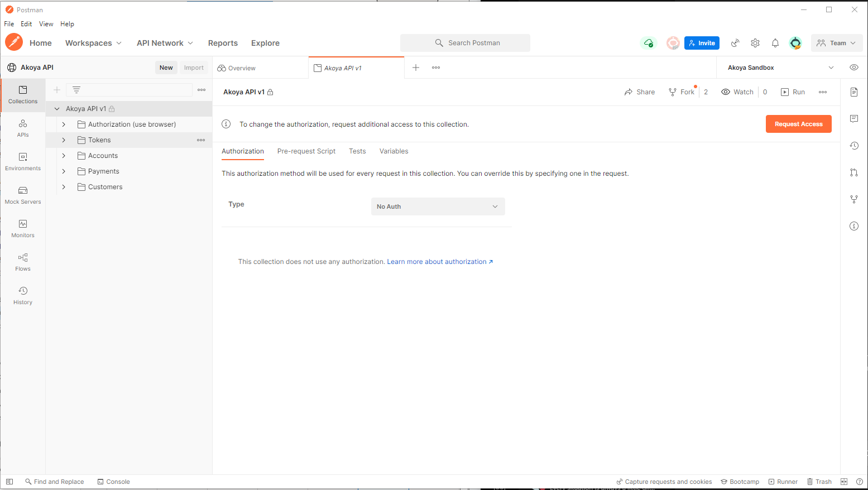Switch to the Variables tab
The width and height of the screenshot is (868, 490).
[394, 151]
